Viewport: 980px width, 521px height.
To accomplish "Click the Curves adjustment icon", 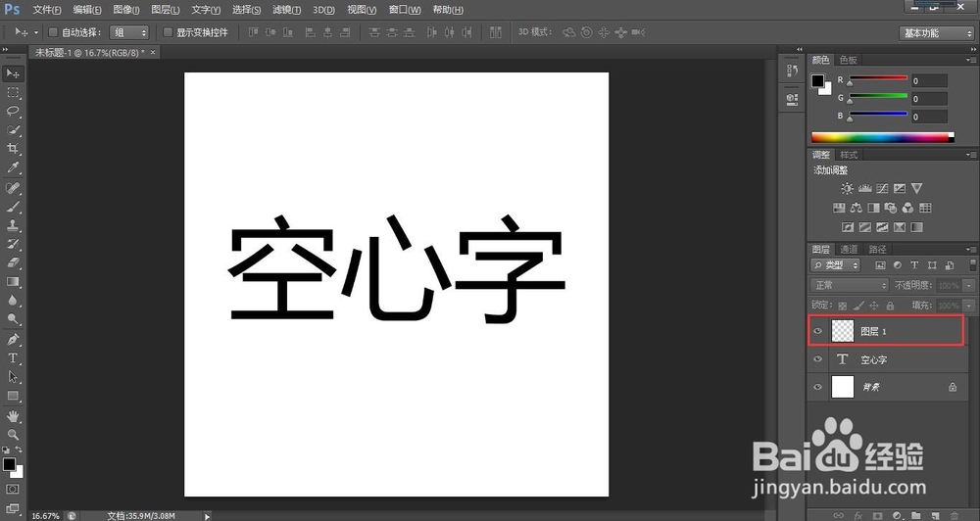I will 882,188.
